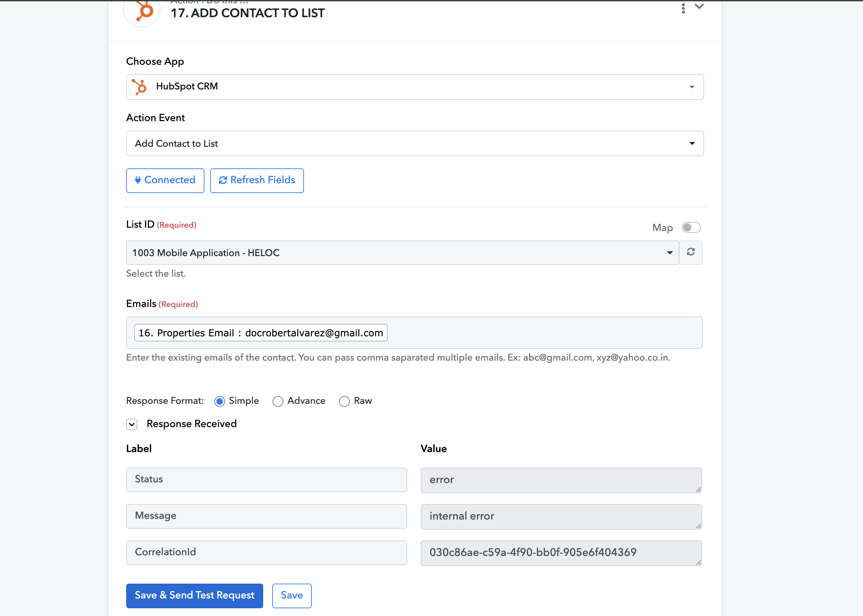The height and width of the screenshot is (616, 863).
Task: Select the Properties Email mapped tag
Action: point(260,333)
